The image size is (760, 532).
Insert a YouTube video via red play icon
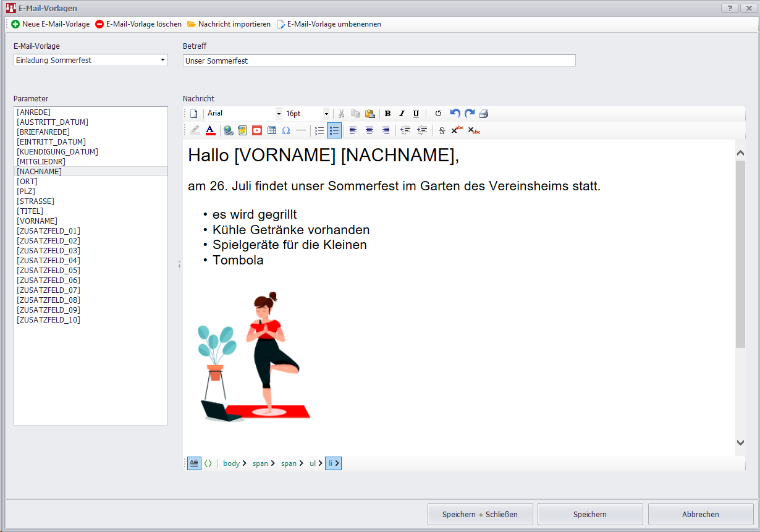[x=256, y=130]
